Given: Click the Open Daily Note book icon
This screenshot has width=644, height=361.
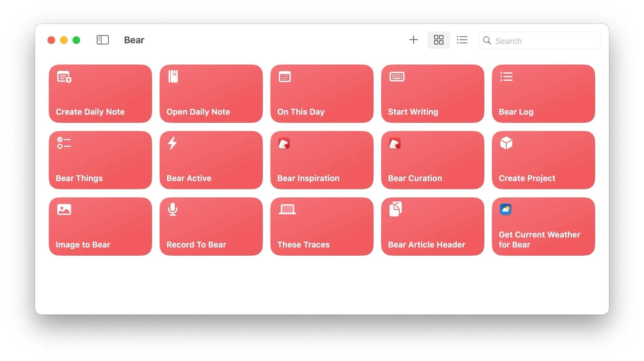Looking at the screenshot, I should pyautogui.click(x=173, y=76).
